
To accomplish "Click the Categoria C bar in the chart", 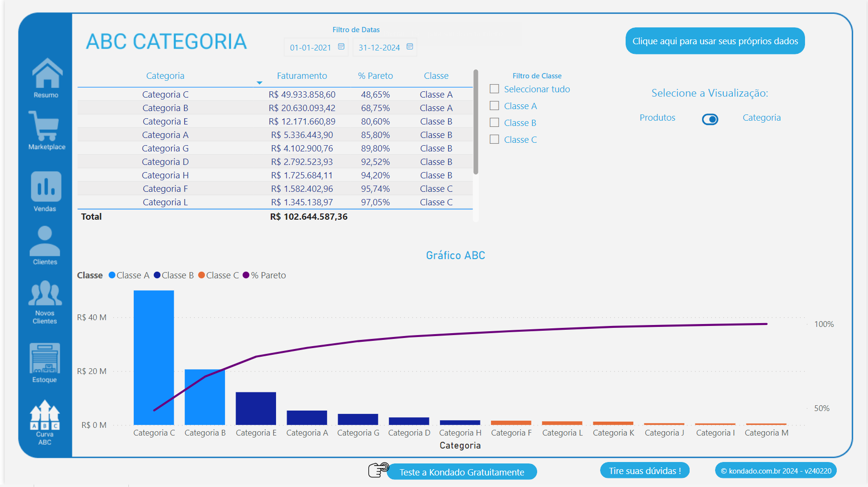I will tap(153, 356).
